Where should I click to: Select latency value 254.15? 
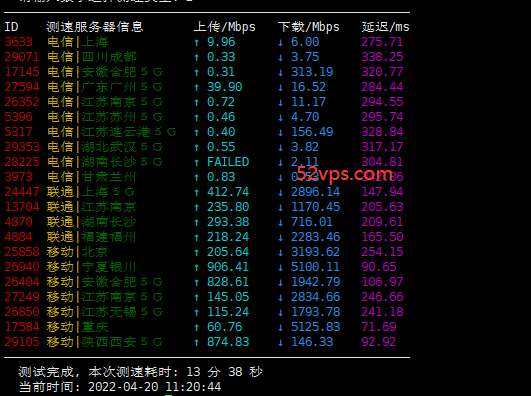382,252
